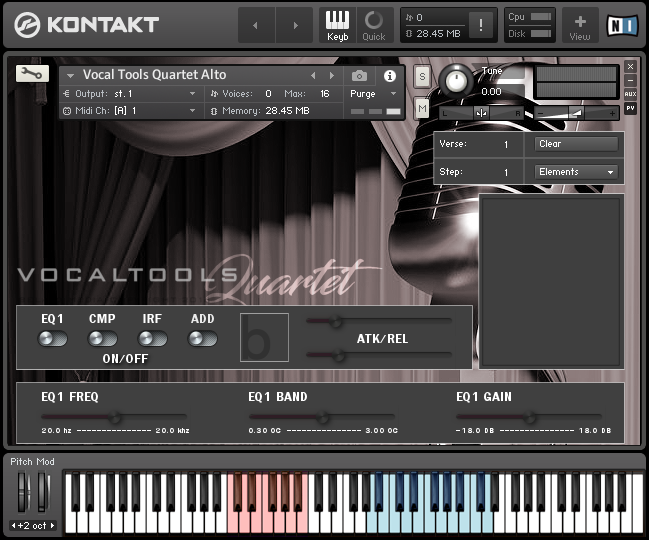Viewport: 649px width, 540px height.
Task: Open snapshot view with camera icon
Action: click(359, 76)
